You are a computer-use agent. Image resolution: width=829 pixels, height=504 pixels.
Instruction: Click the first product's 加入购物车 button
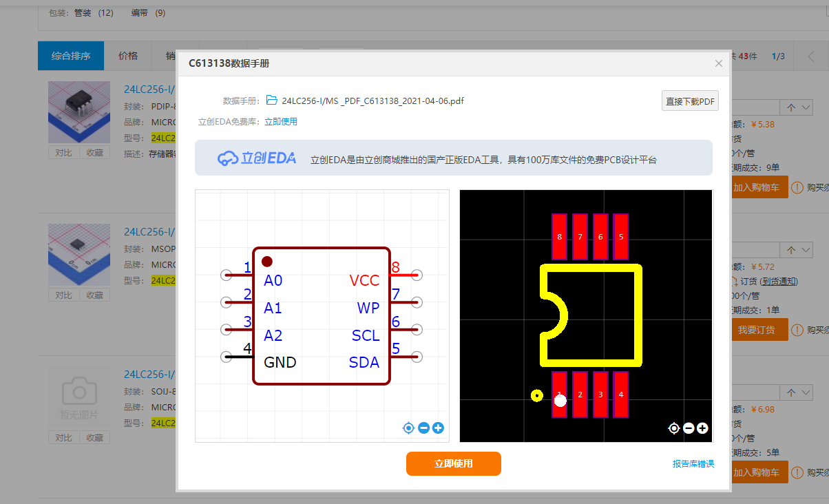(x=759, y=187)
